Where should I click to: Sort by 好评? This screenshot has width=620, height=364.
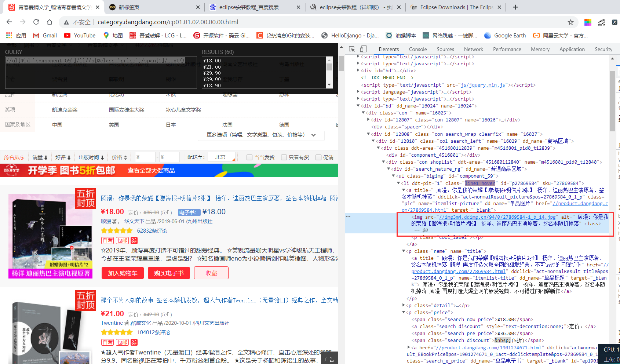click(63, 157)
